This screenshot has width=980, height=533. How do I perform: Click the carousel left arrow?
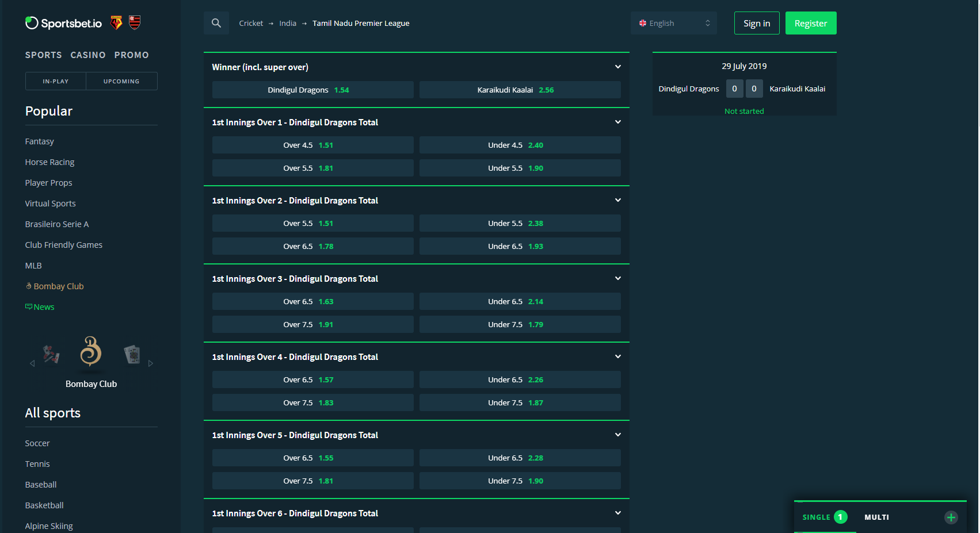32,363
